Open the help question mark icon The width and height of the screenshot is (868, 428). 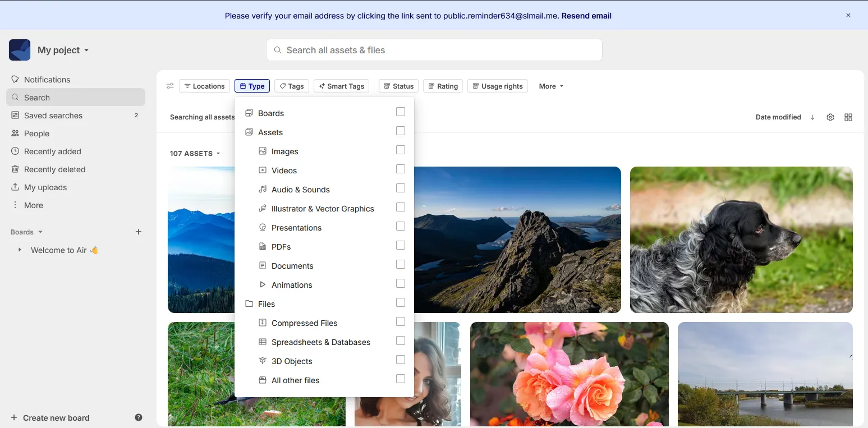click(x=139, y=417)
